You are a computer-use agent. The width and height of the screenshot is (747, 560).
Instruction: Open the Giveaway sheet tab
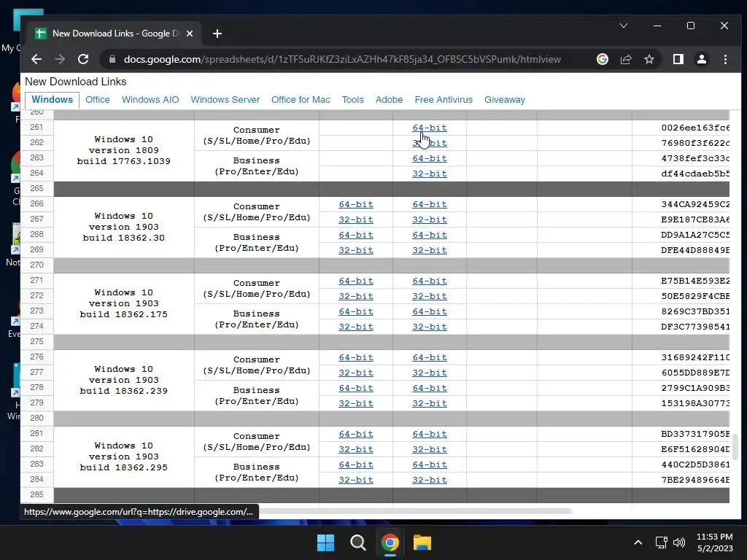(x=505, y=99)
